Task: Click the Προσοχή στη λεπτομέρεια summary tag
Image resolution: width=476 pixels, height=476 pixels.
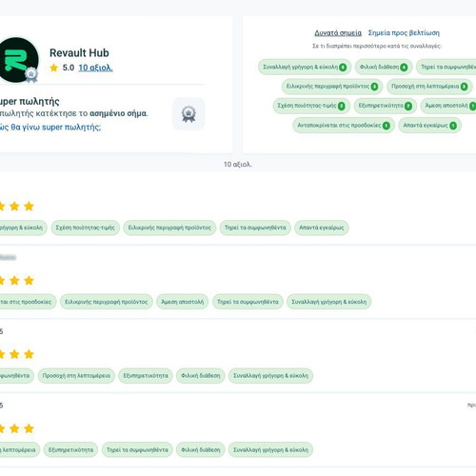Action: click(429, 87)
